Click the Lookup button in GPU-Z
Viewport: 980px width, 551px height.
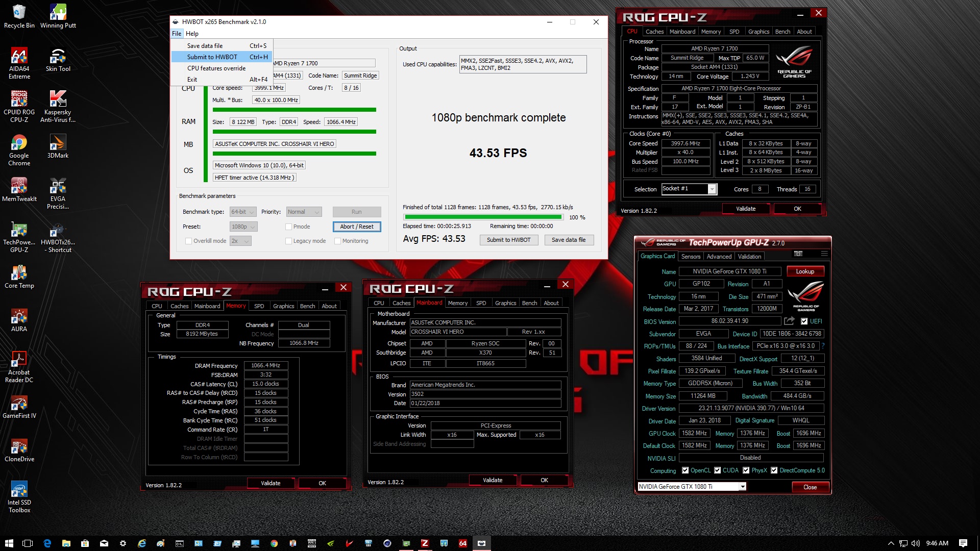coord(805,271)
